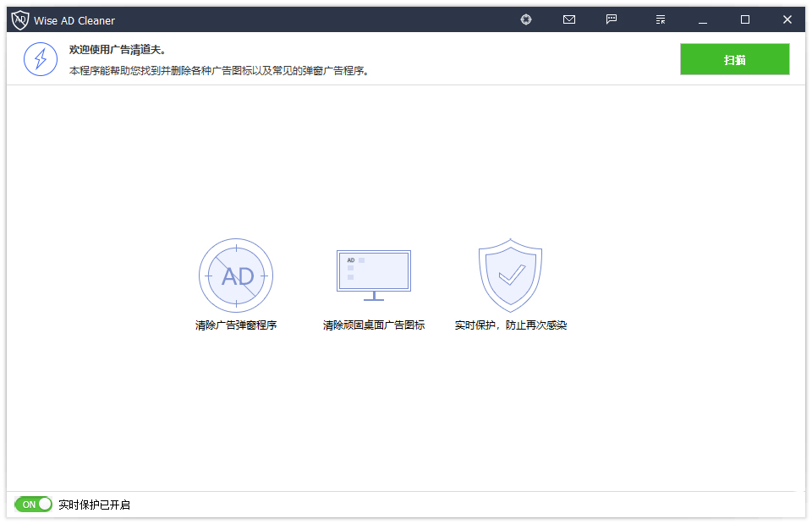Click the 清除顽固桌面广告图标 label
This screenshot has width=812, height=524.
(373, 325)
